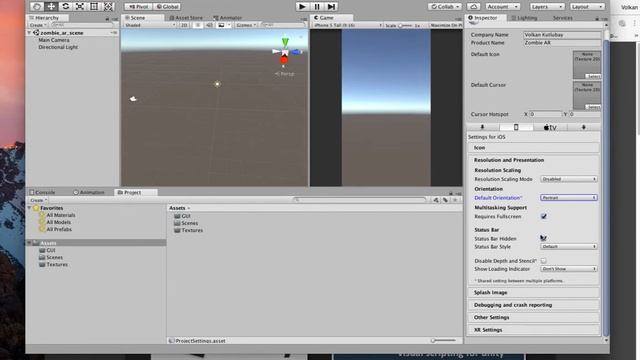Click the Play button
This screenshot has height=360, width=640.
[x=302, y=7]
